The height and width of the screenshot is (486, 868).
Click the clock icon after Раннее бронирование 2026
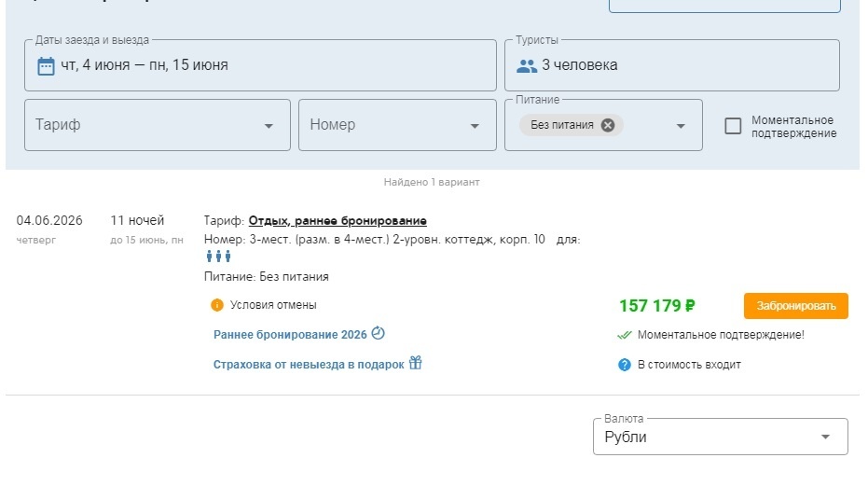[x=378, y=334]
